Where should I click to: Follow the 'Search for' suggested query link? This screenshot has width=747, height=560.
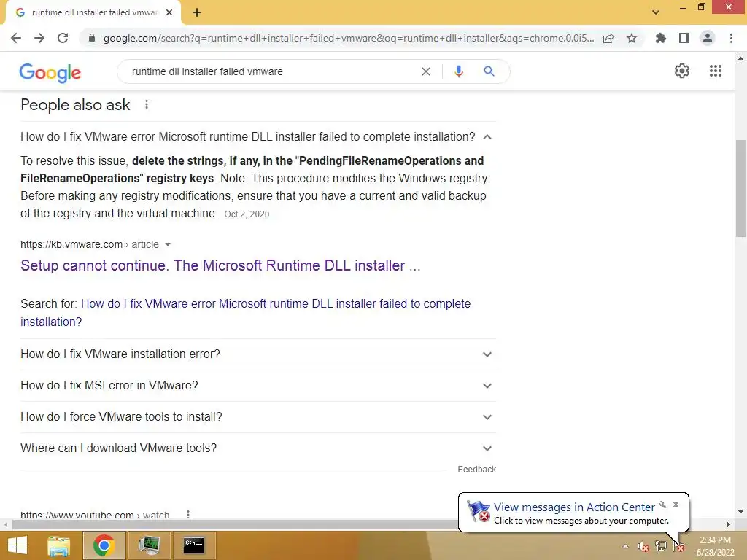pos(245,312)
